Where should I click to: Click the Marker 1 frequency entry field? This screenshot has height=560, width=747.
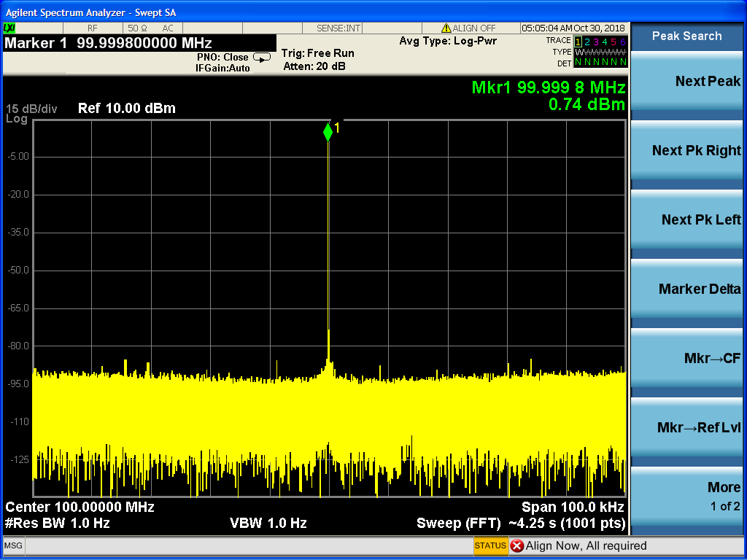(x=139, y=43)
